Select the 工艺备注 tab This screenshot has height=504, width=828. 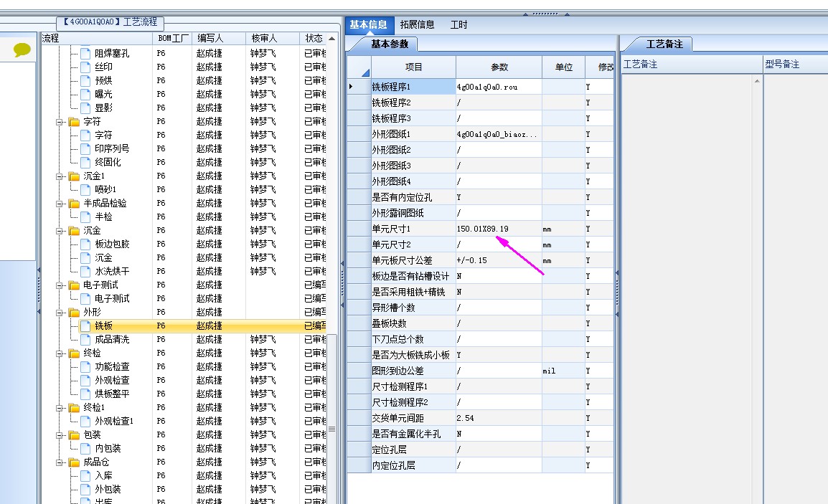(x=664, y=44)
